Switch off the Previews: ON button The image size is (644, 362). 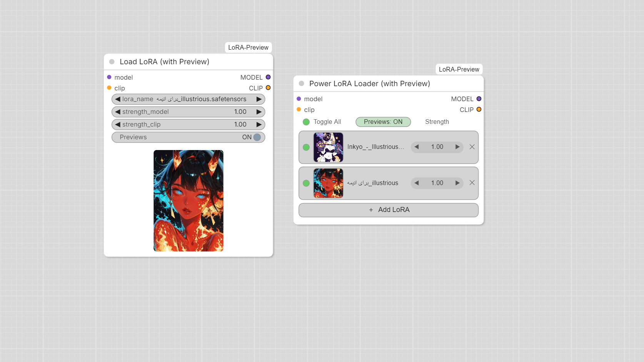[x=383, y=122]
